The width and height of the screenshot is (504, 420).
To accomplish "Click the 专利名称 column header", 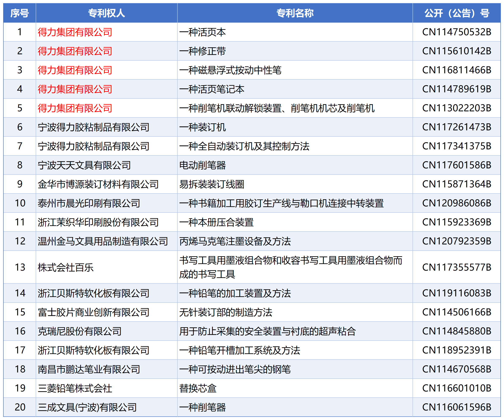I will pyautogui.click(x=295, y=13).
